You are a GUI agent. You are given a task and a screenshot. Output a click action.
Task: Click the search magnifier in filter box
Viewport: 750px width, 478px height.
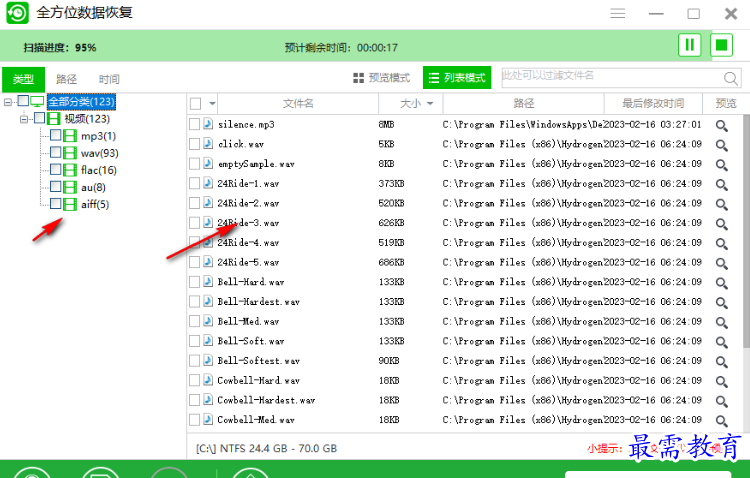pyautogui.click(x=730, y=78)
